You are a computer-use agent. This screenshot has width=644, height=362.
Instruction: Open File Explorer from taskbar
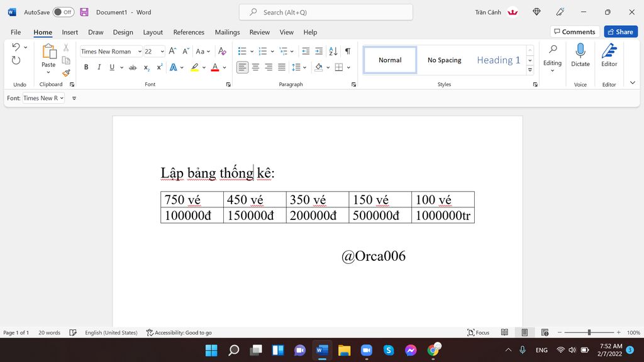(x=344, y=350)
